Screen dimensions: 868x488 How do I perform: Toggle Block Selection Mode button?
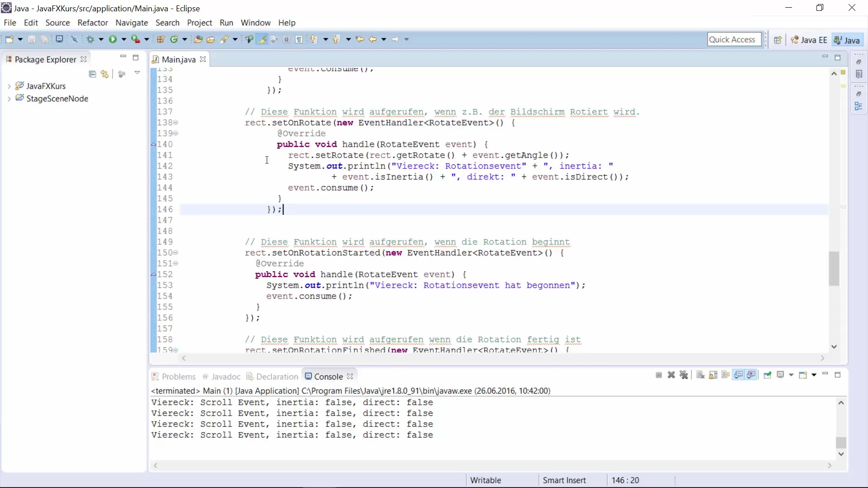point(287,39)
